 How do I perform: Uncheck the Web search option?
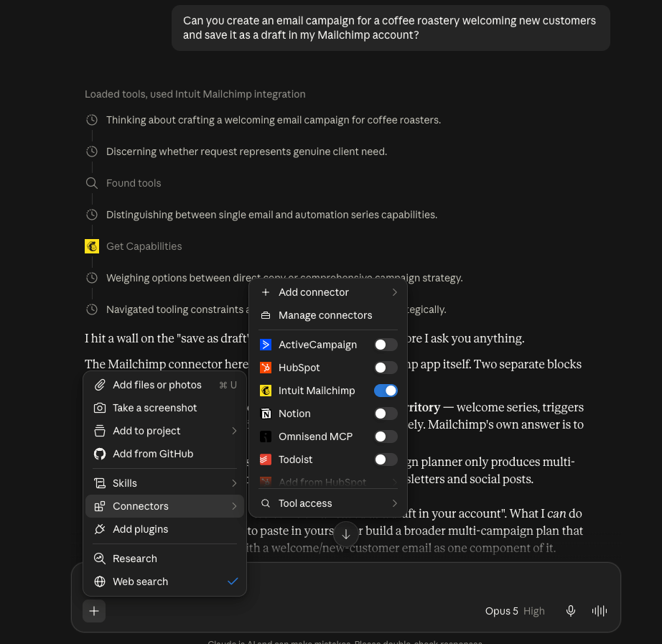164,582
